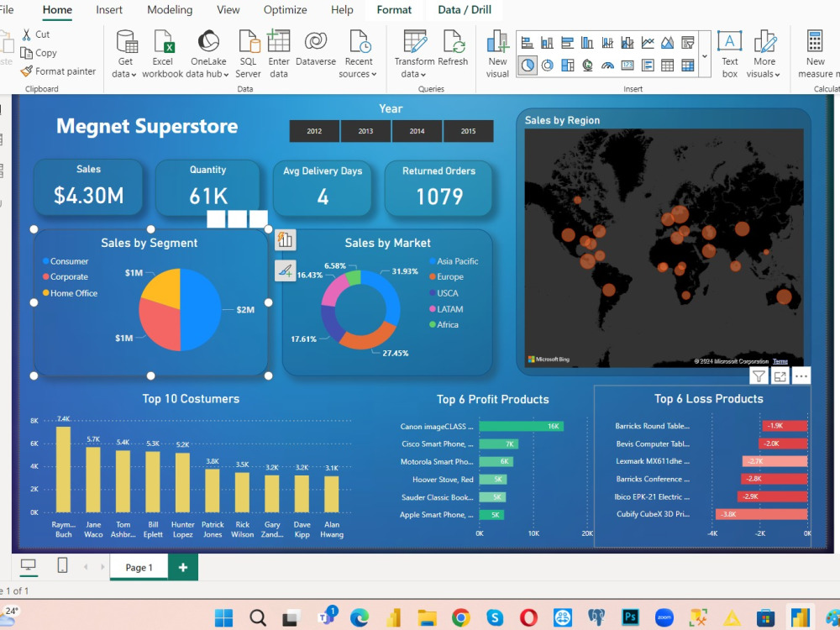
Task: Select the map globe visual
Action: click(x=587, y=66)
